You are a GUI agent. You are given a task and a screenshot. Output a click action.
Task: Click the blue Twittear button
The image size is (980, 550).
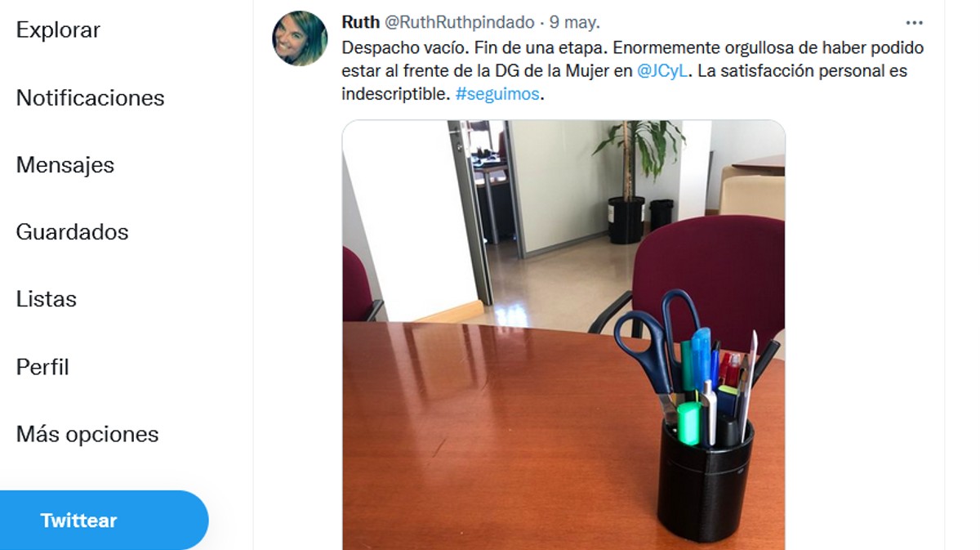pyautogui.click(x=104, y=521)
